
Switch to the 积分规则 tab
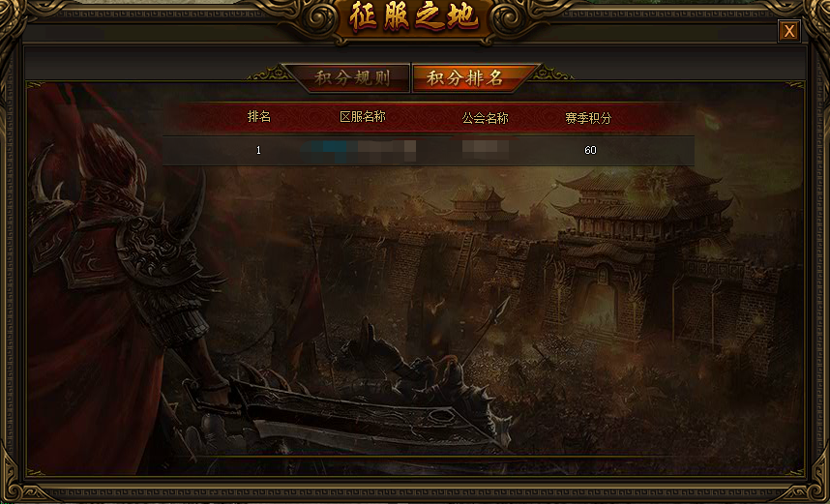click(351, 78)
